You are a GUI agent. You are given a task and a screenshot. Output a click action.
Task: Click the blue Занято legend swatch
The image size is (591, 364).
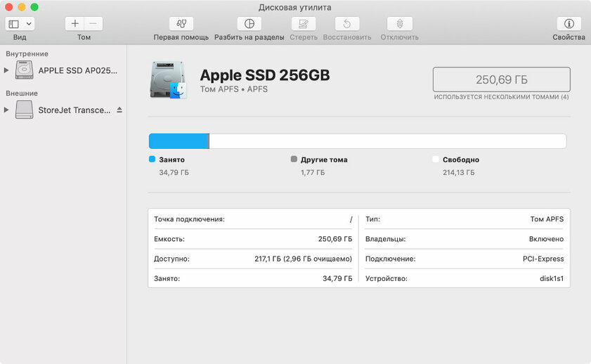point(152,160)
